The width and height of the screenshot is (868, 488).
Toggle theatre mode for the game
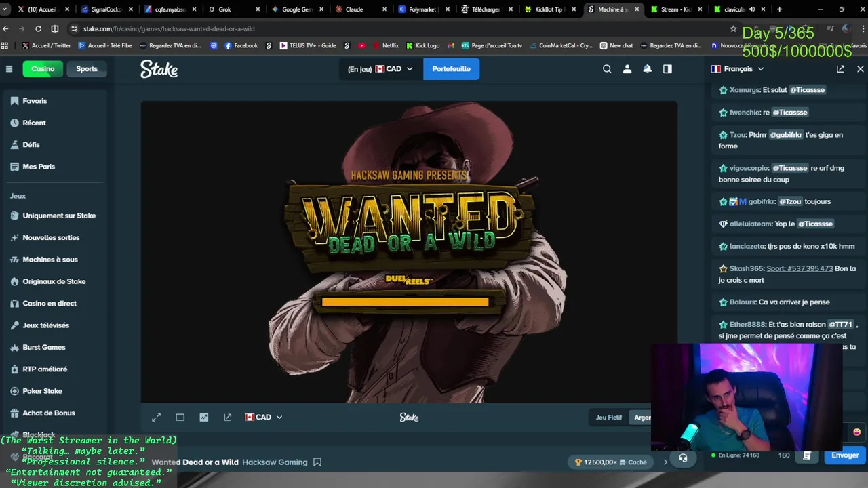180,417
